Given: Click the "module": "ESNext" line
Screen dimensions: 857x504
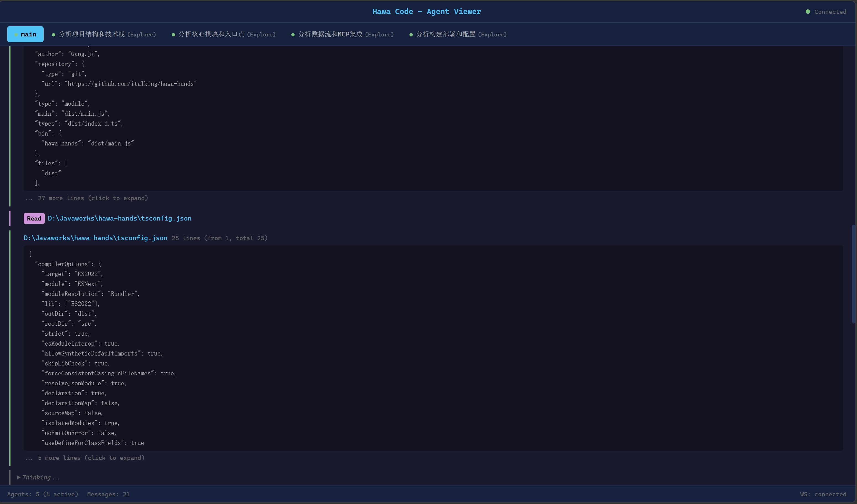Looking at the screenshot, I should tap(72, 284).
